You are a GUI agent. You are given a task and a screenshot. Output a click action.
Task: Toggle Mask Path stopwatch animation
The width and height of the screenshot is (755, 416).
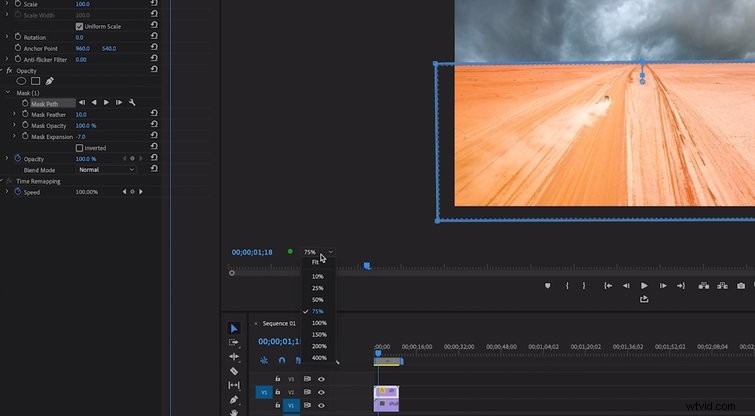click(25, 104)
